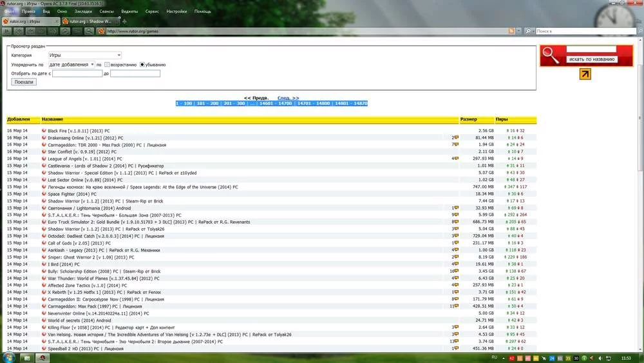Expand the Категория dropdown showing Игры

coord(84,55)
